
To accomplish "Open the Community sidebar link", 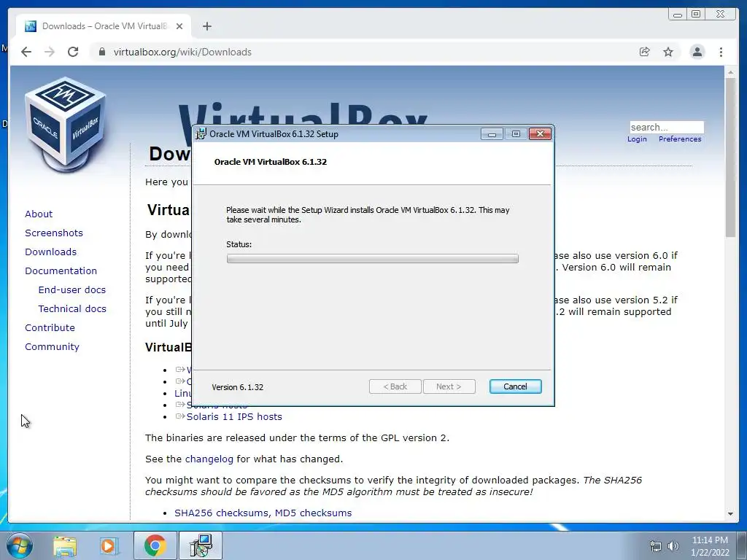I will (52, 347).
